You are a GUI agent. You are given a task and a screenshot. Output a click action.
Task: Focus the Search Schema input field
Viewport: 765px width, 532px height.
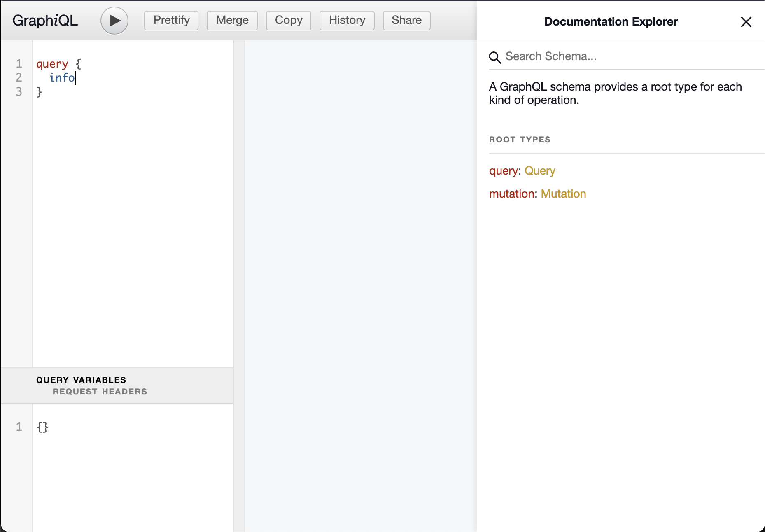(x=627, y=56)
